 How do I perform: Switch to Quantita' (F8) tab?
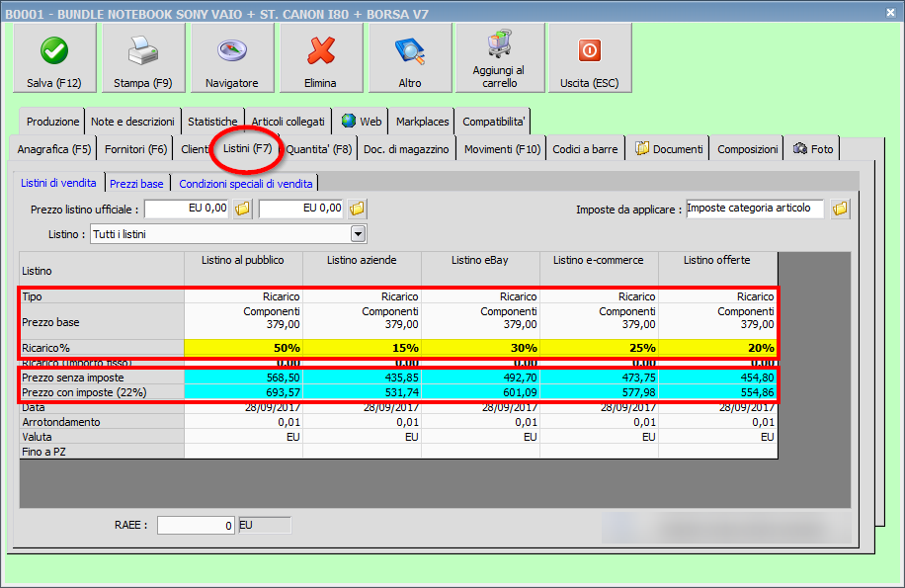click(318, 149)
